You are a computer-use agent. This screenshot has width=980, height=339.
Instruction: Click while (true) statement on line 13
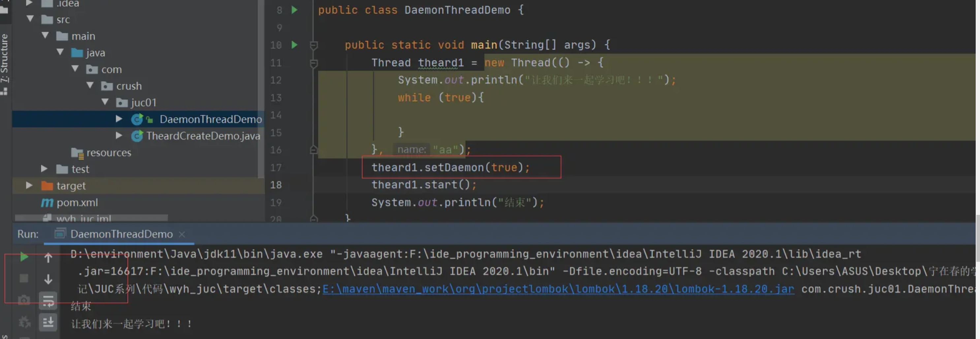tap(441, 98)
